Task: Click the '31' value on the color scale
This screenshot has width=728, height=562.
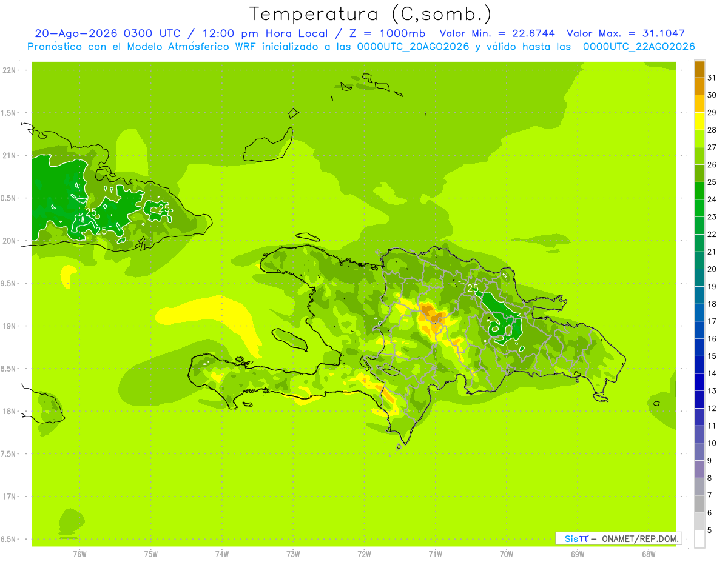Action: [x=712, y=77]
